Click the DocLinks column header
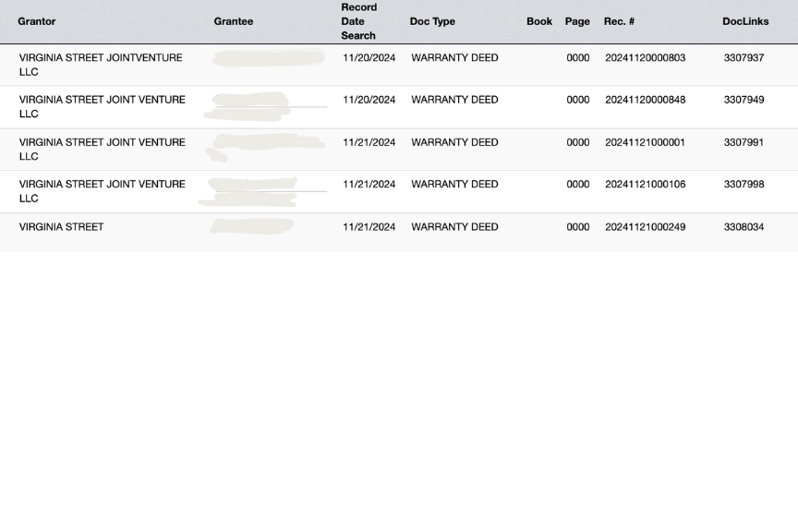798x532 pixels. 745,21
